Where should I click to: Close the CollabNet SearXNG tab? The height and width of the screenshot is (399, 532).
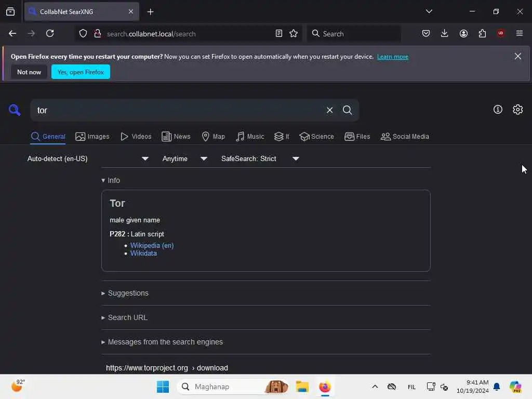[131, 11]
